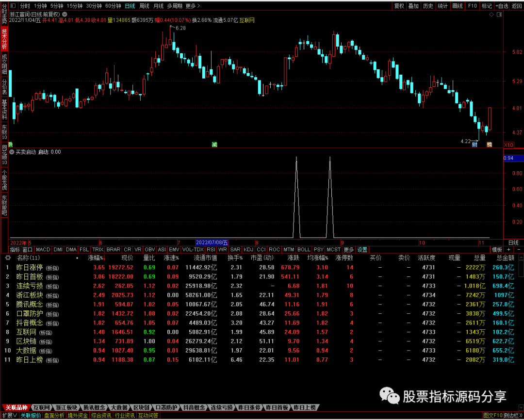Switch to 15分钟 period
The width and height of the screenshot is (524, 420).
point(75,6)
